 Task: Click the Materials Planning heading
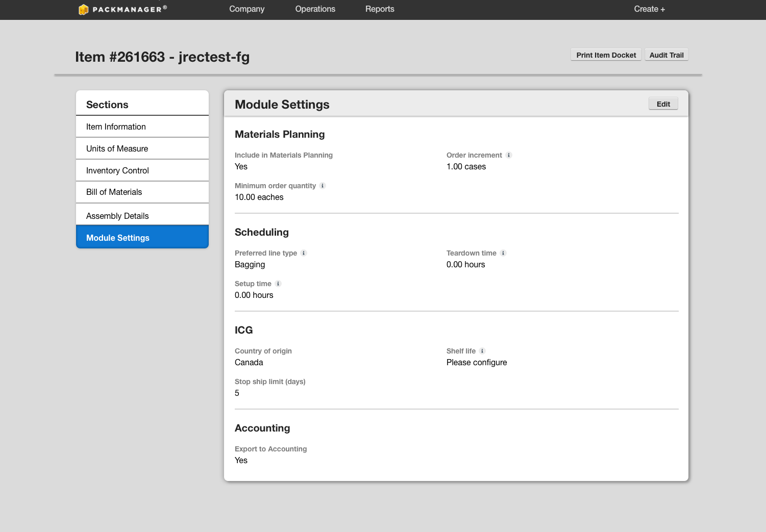click(280, 134)
